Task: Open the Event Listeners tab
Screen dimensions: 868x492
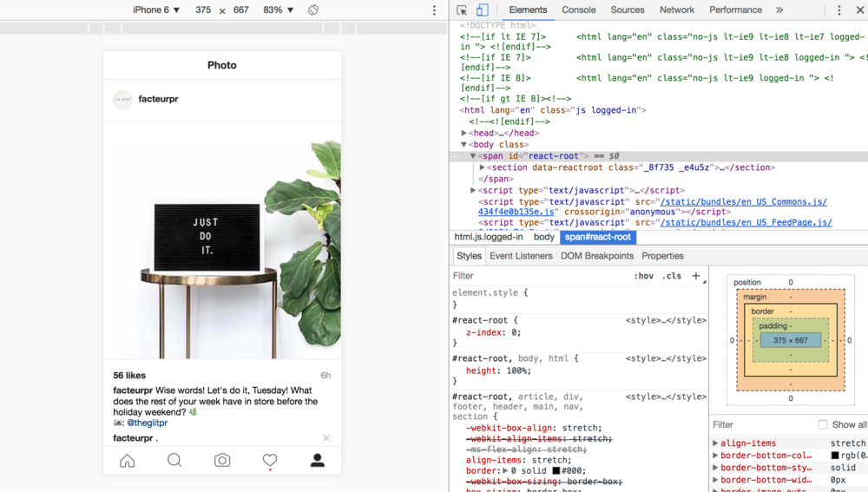Action: coord(521,256)
